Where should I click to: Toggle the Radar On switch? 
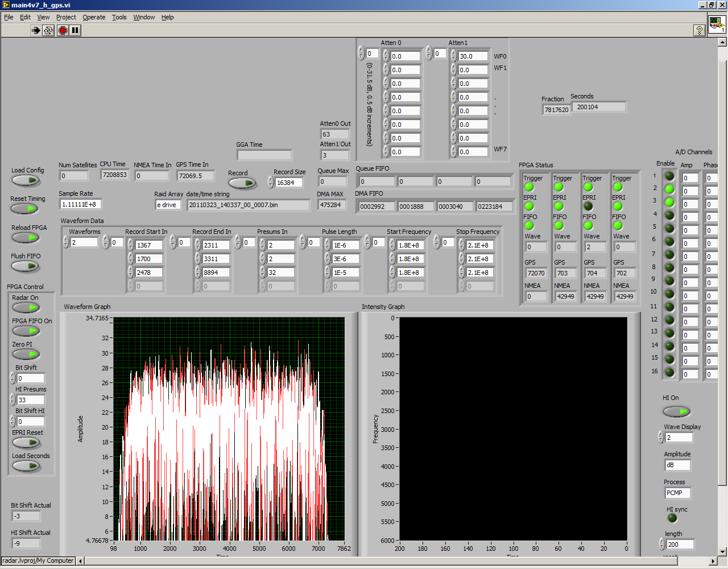(26, 308)
